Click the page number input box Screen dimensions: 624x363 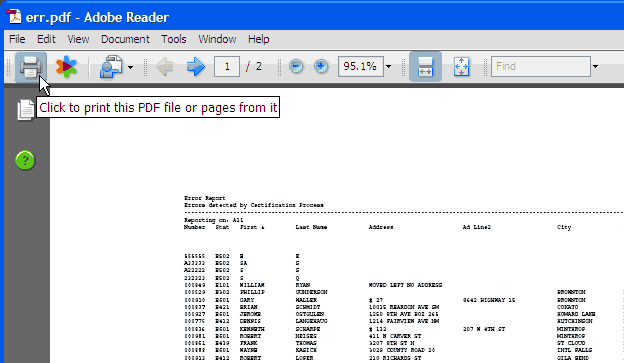coord(227,66)
